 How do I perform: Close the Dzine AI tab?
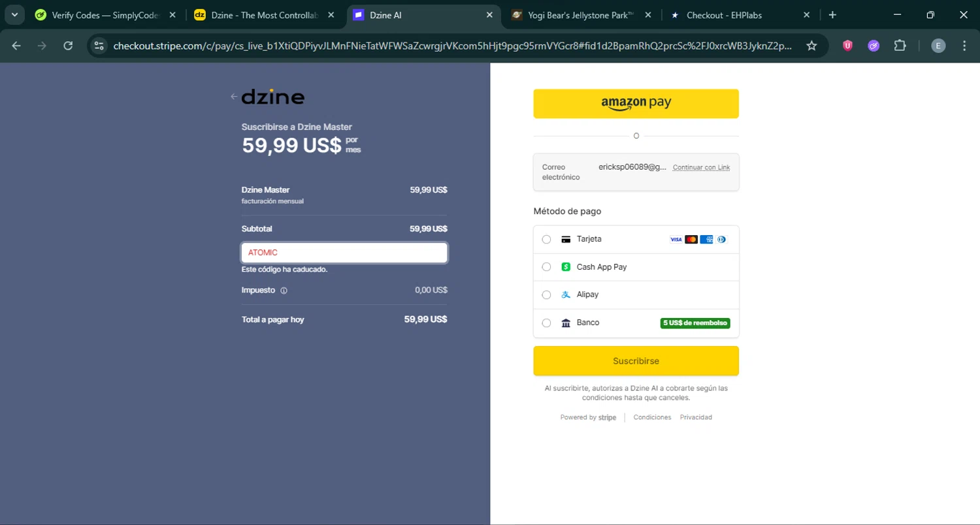[490, 15]
